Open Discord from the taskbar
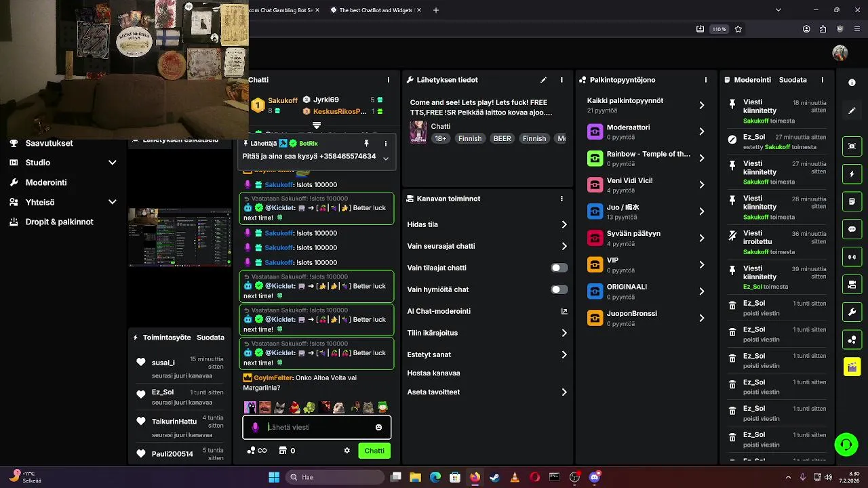Viewport: 868px width, 488px height. pyautogui.click(x=595, y=477)
